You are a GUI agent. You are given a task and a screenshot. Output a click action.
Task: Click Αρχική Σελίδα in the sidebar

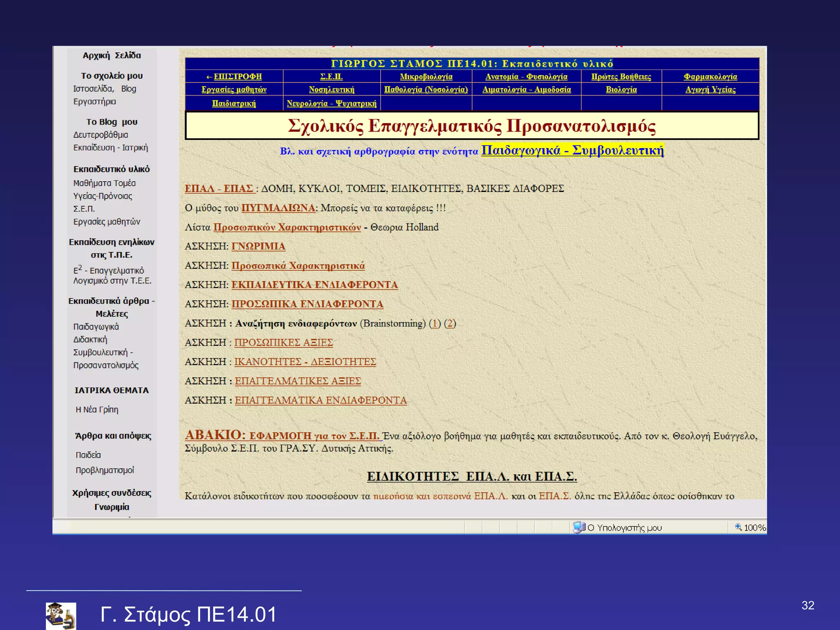tap(112, 55)
